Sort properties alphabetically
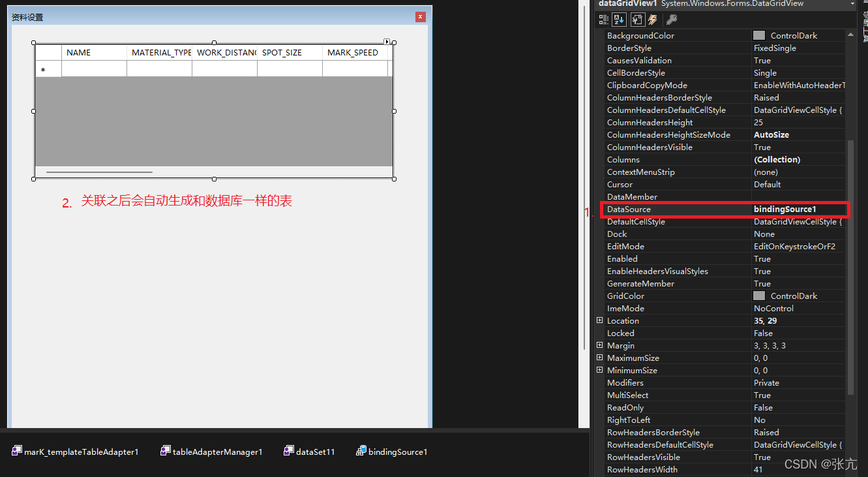This screenshot has width=868, height=477. click(x=620, y=20)
